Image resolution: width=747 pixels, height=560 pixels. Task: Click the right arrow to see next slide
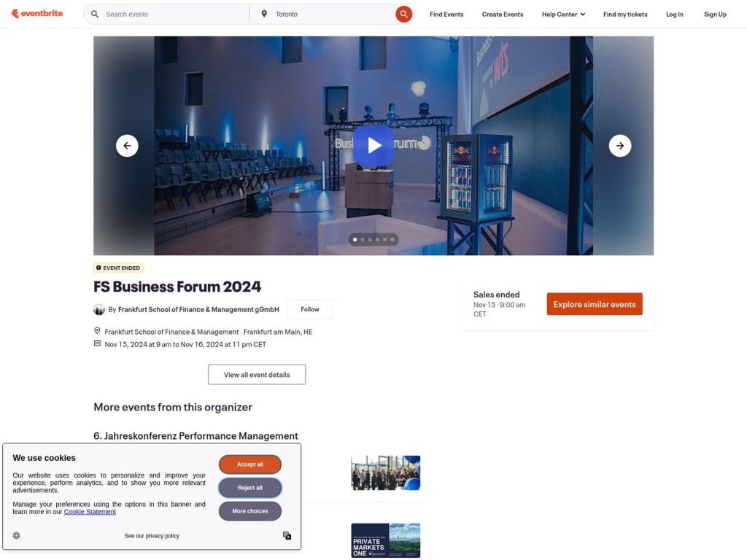619,145
